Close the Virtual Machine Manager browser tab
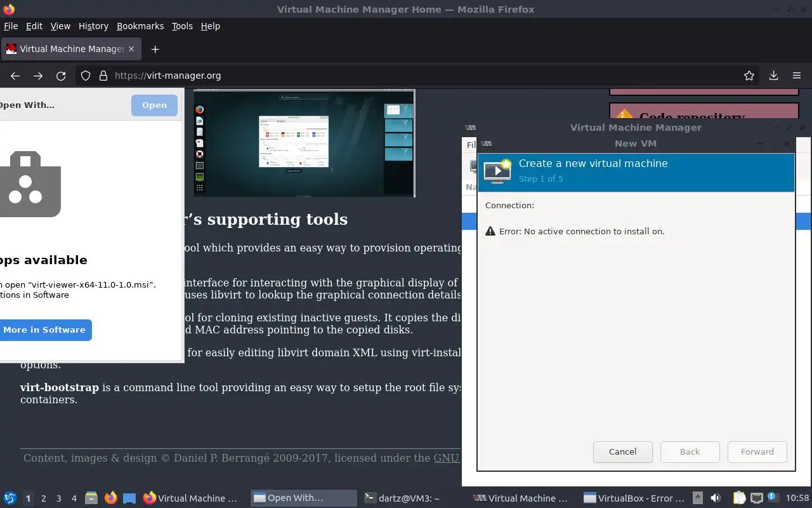Viewport: 812px width, 508px height. pyautogui.click(x=131, y=49)
